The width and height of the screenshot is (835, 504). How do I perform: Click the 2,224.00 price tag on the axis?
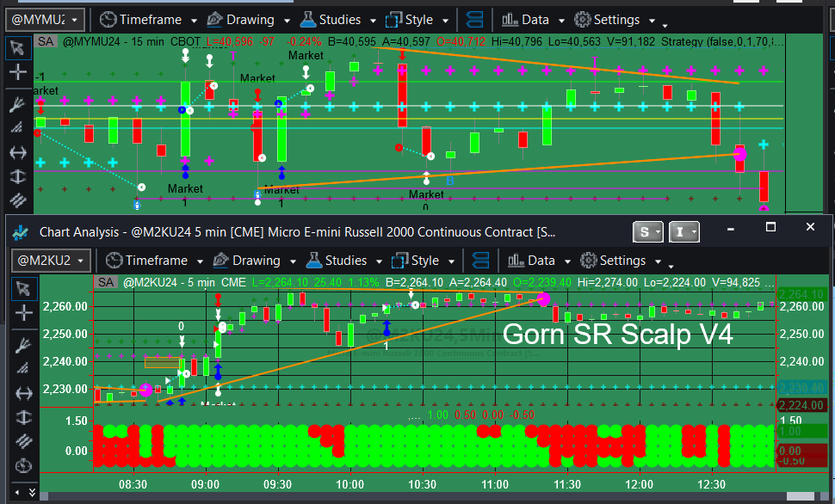[x=802, y=403]
